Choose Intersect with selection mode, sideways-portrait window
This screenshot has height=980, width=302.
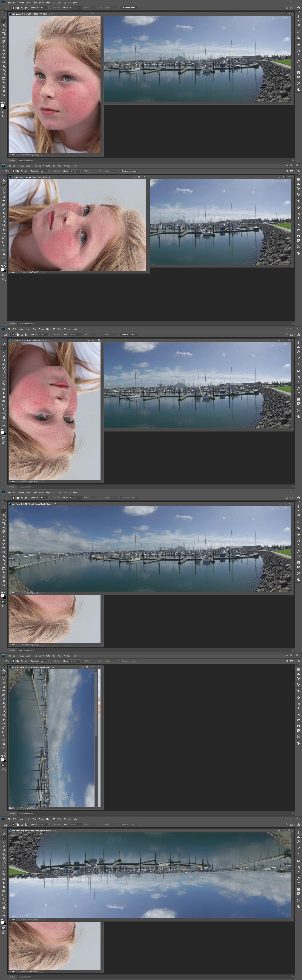(x=26, y=171)
